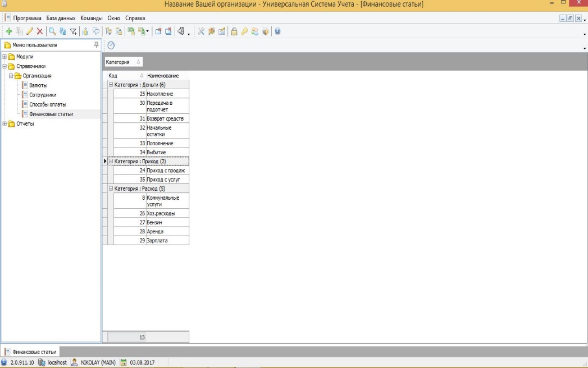Click the blue refresh data icon
The width and height of the screenshot is (588, 368).
click(x=63, y=31)
